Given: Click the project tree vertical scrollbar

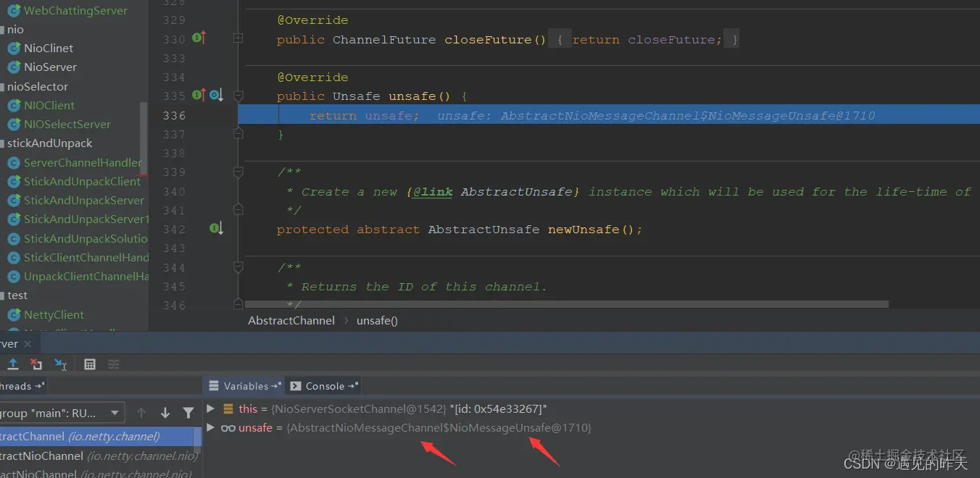Looking at the screenshot, I should pos(144,138).
